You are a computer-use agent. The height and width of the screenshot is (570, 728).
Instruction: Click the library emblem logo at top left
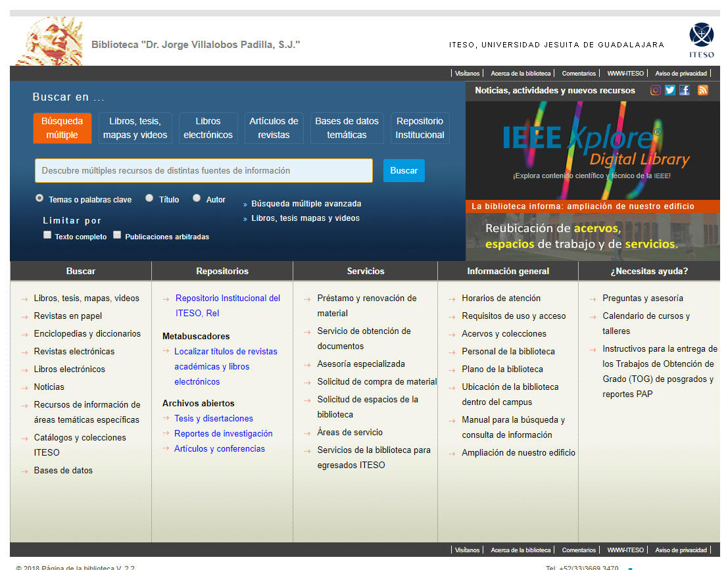click(x=49, y=41)
